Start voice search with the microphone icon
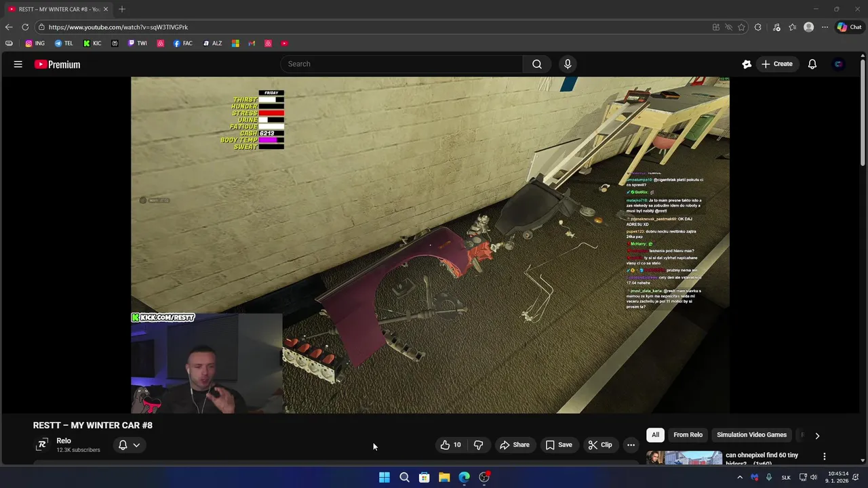This screenshot has width=868, height=488. [x=568, y=64]
